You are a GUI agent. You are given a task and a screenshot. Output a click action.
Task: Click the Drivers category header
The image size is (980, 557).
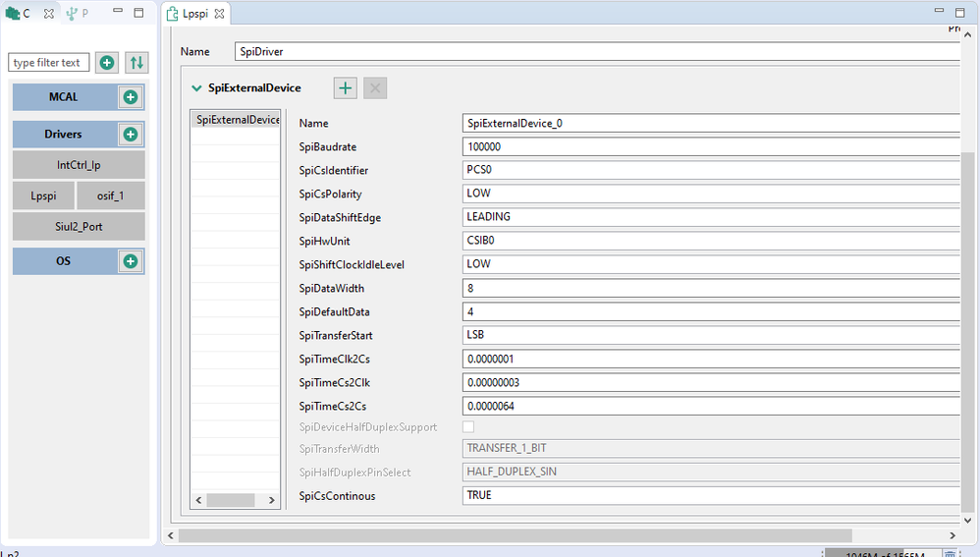(x=65, y=135)
